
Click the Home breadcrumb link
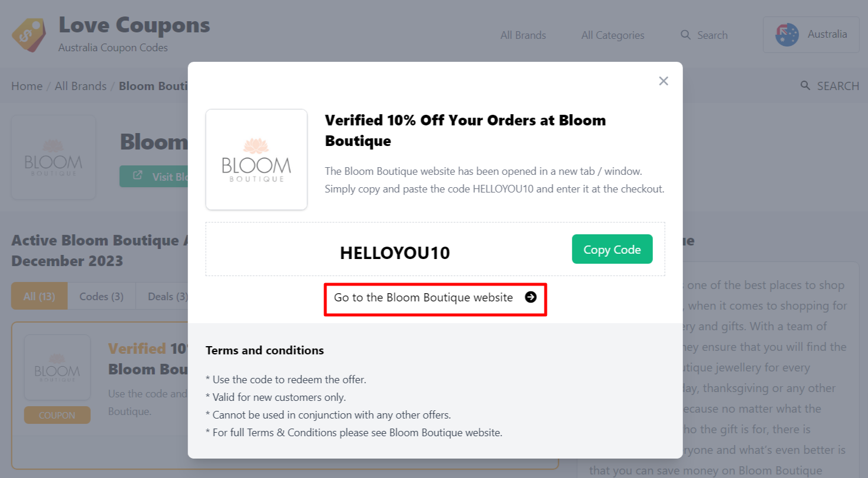pyautogui.click(x=27, y=85)
